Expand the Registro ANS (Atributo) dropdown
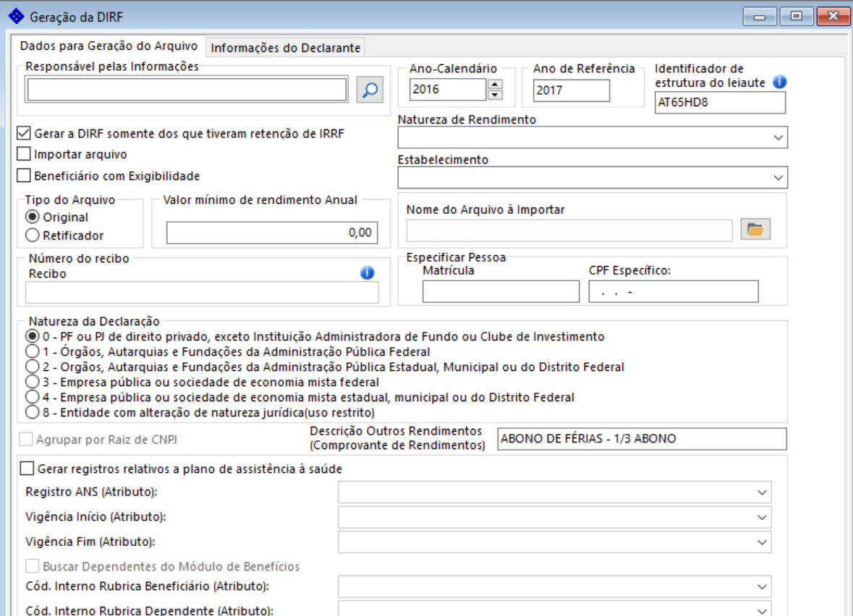The image size is (853, 616). 762,492
